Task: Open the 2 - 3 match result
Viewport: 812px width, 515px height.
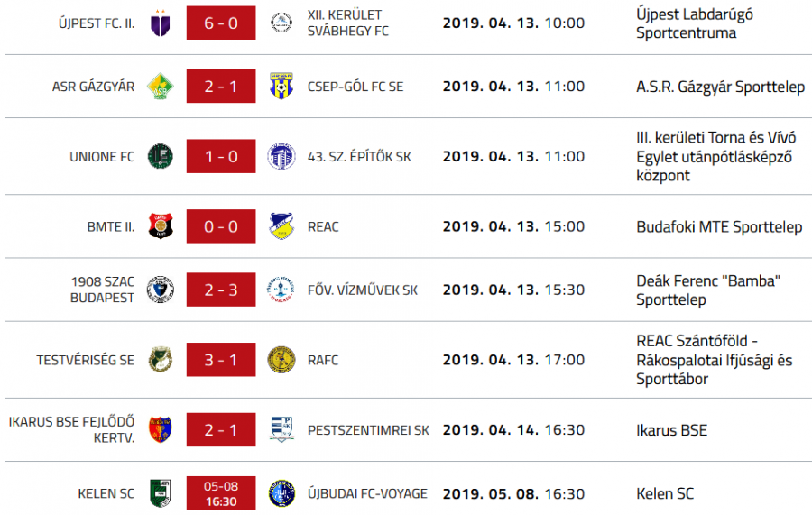Action: (221, 290)
